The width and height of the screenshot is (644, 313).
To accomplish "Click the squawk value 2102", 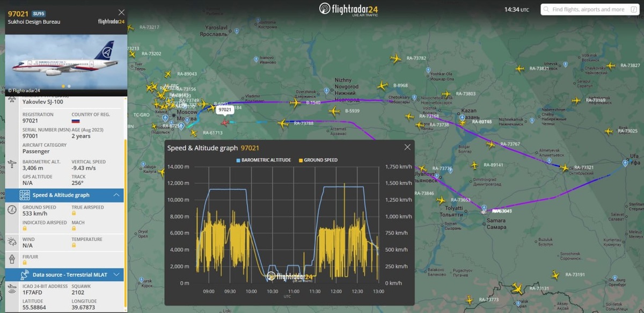I will [78, 293].
